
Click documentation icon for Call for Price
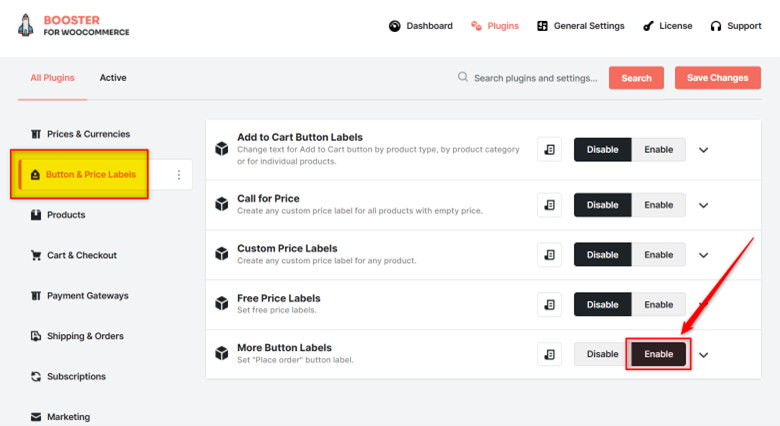pos(549,205)
